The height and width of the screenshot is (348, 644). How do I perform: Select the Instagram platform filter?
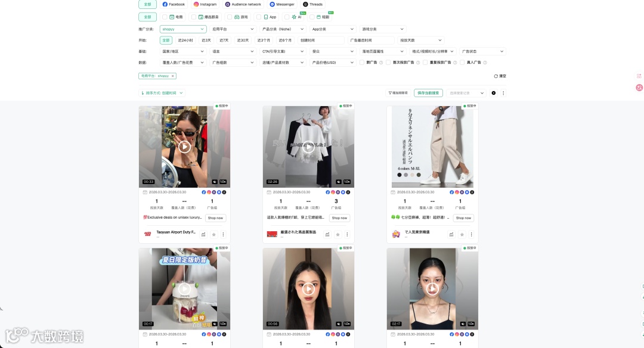coord(205,4)
